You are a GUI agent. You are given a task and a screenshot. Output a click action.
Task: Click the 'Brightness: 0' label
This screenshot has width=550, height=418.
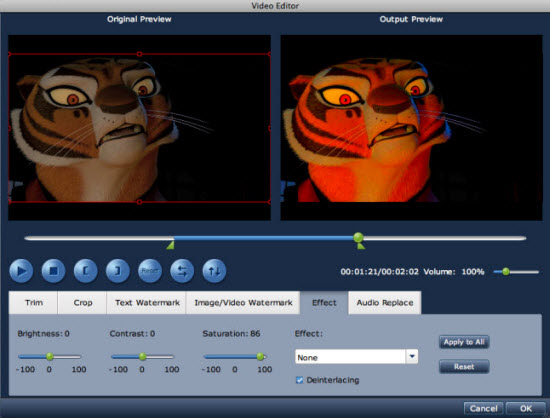(x=43, y=333)
